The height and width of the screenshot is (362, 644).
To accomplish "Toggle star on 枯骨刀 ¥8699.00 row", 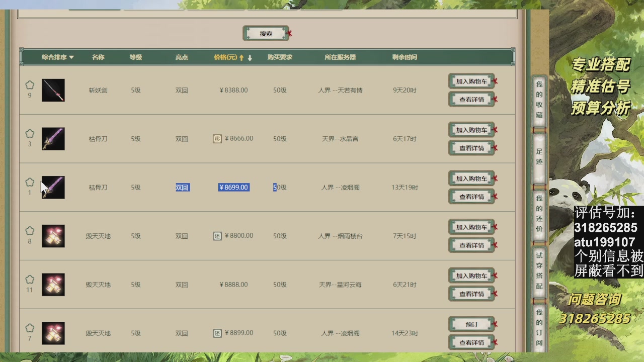I will click(30, 182).
